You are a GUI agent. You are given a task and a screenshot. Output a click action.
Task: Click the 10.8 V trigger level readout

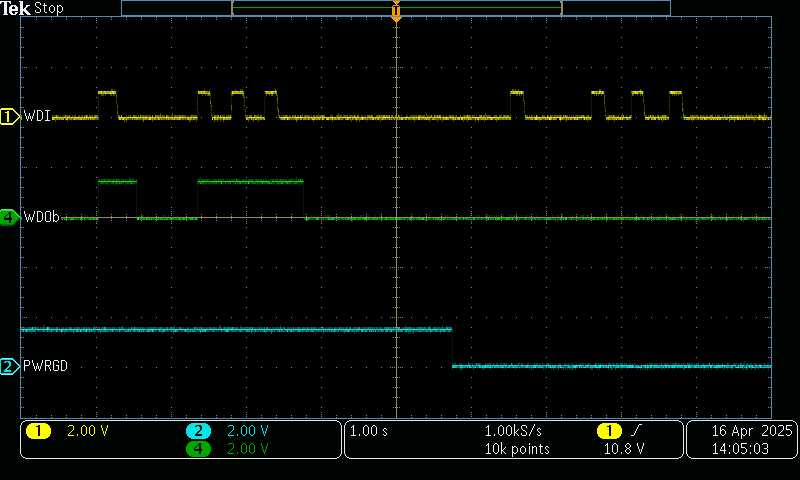coord(624,449)
